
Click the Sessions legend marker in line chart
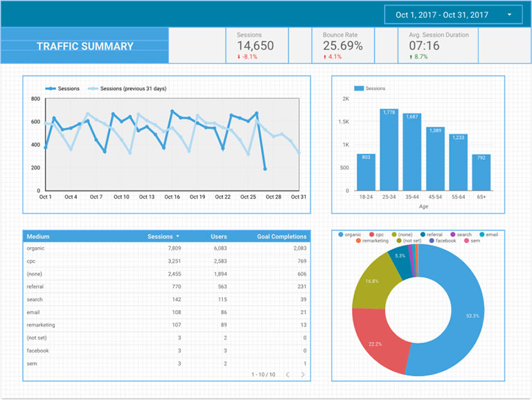click(x=51, y=89)
